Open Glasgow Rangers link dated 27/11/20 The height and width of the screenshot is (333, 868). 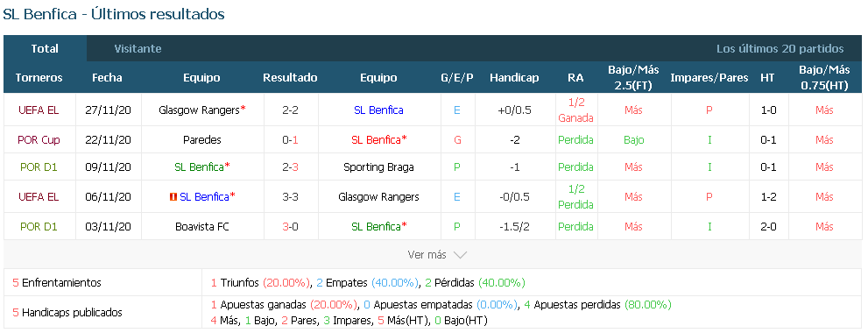pyautogui.click(x=201, y=110)
